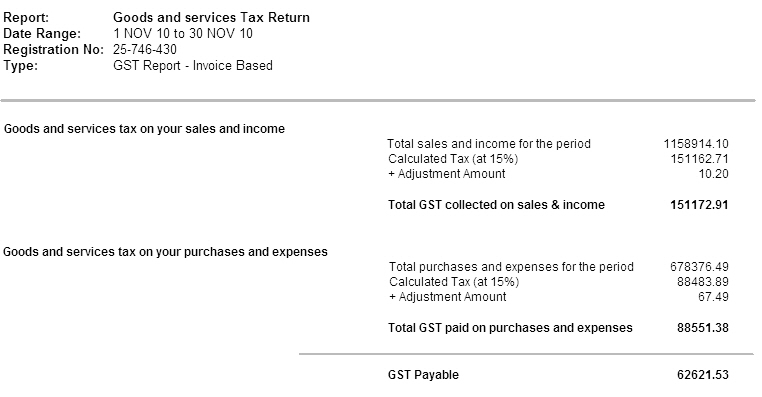Viewport: 762px width, 397px height.
Task: Click the Goods and services Tax Return title
Action: pos(211,17)
